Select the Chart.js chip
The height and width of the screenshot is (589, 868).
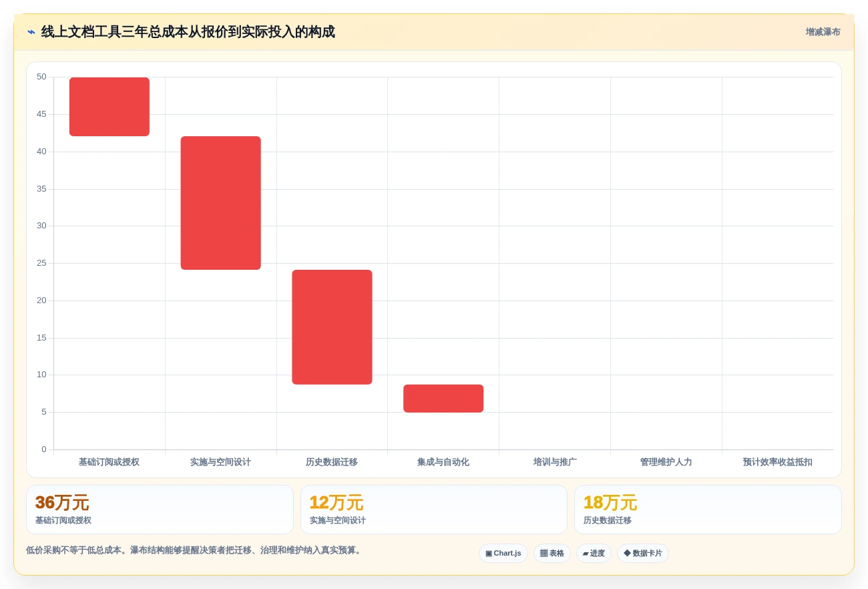click(x=503, y=553)
